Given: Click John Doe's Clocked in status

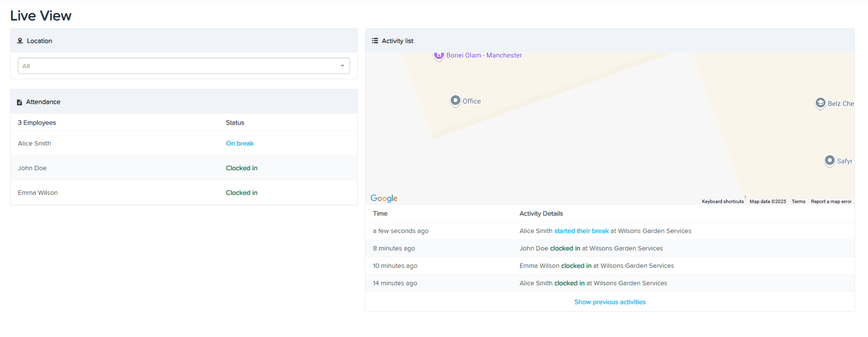Looking at the screenshot, I should tap(242, 168).
